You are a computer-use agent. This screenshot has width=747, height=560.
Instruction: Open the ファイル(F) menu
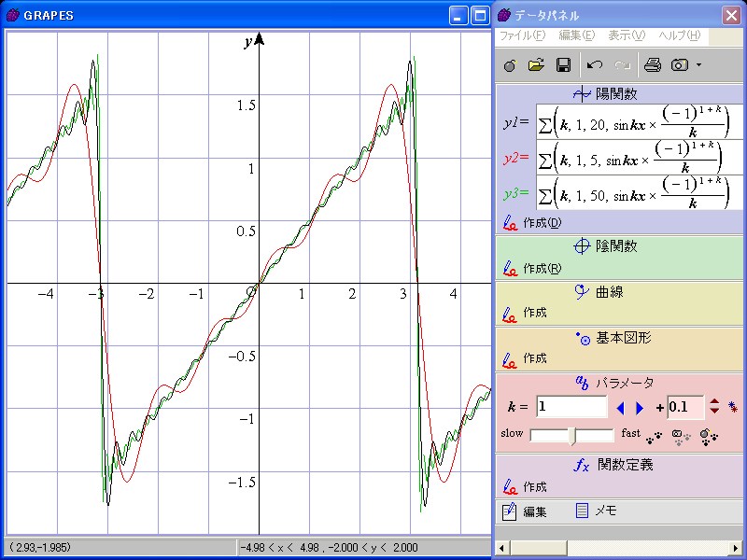521,35
